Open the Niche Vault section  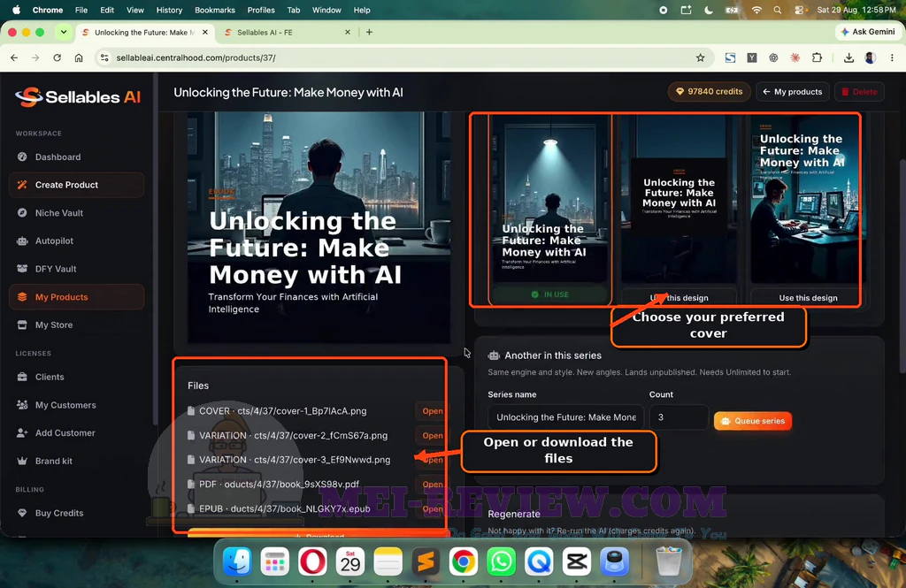click(x=59, y=213)
